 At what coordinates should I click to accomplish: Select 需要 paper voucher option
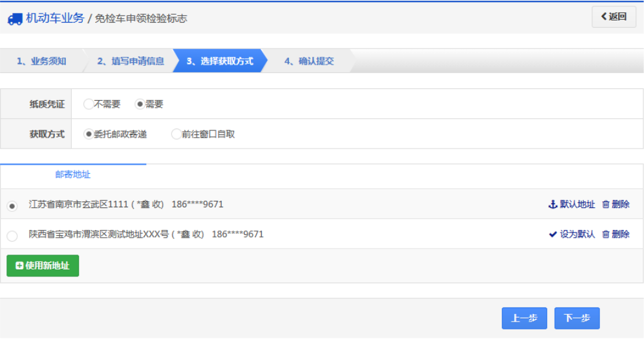pyautogui.click(x=140, y=104)
